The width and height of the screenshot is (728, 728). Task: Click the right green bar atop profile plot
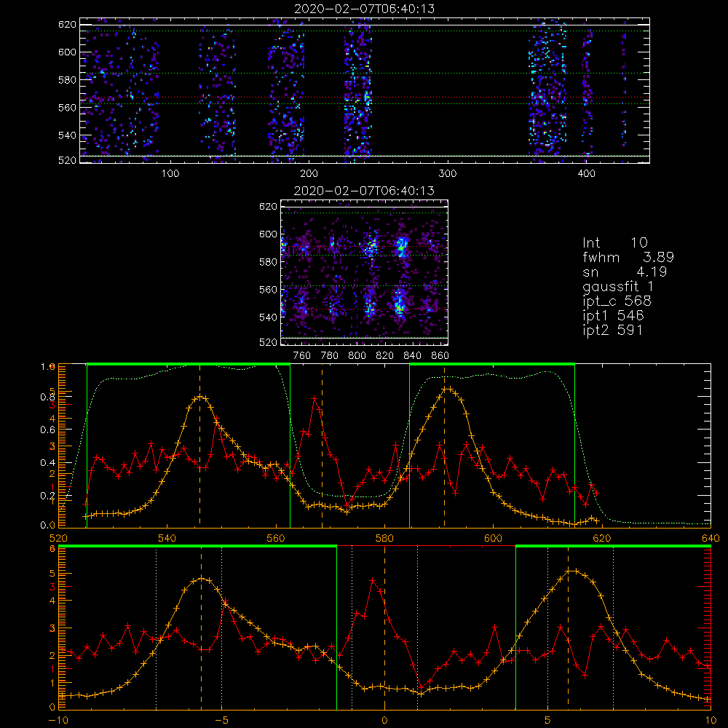(x=492, y=364)
